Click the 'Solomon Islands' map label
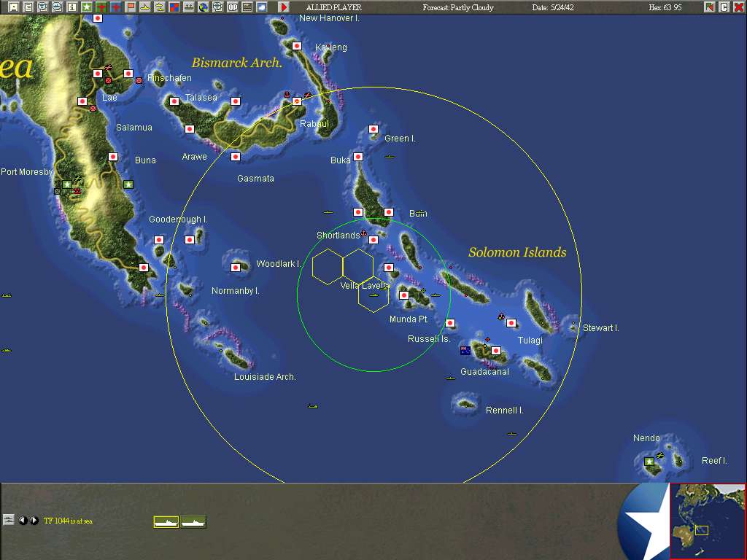 coord(517,252)
